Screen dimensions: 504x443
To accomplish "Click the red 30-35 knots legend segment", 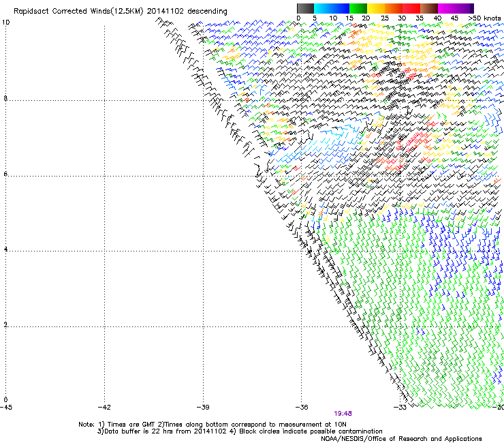I will coord(411,8).
